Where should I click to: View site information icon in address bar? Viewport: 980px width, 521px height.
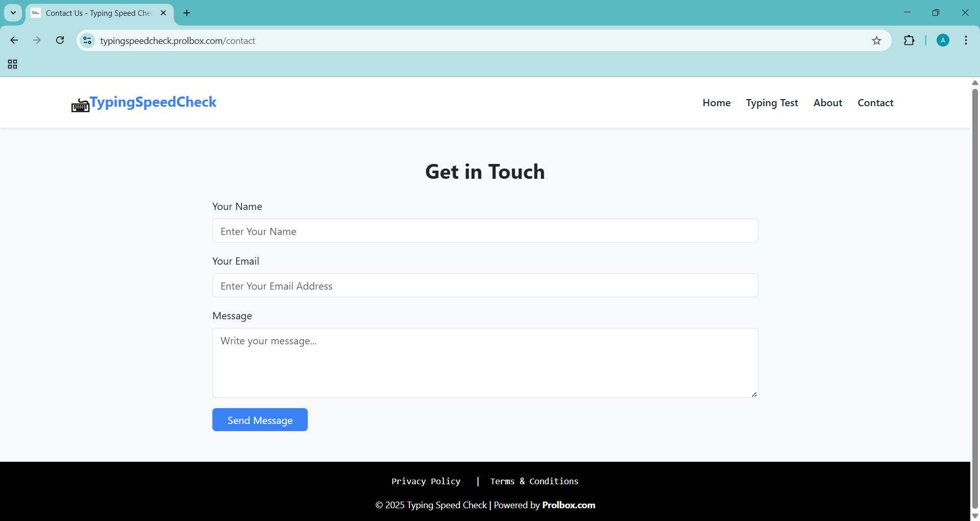(x=87, y=40)
